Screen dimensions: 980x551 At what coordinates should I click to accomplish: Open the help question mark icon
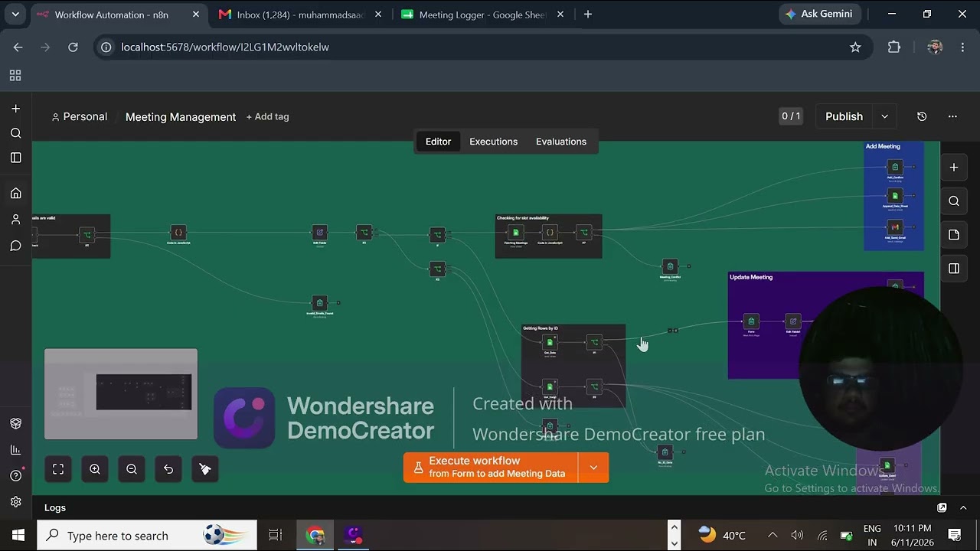coord(15,475)
